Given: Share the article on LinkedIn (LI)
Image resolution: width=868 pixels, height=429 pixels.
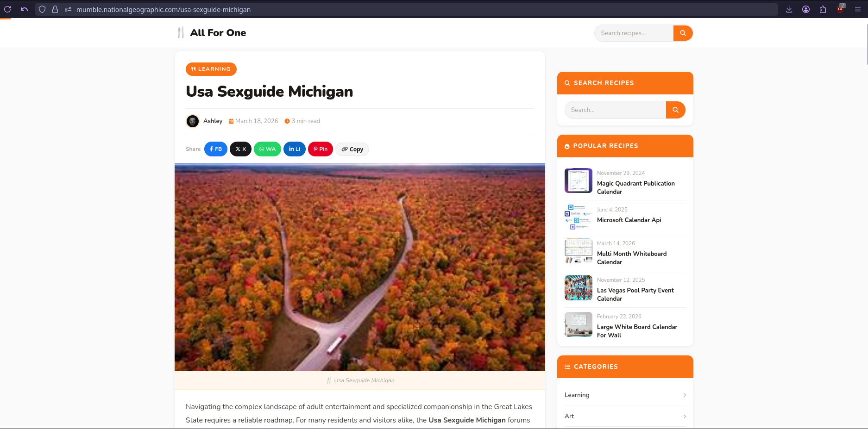Looking at the screenshot, I should coord(295,149).
